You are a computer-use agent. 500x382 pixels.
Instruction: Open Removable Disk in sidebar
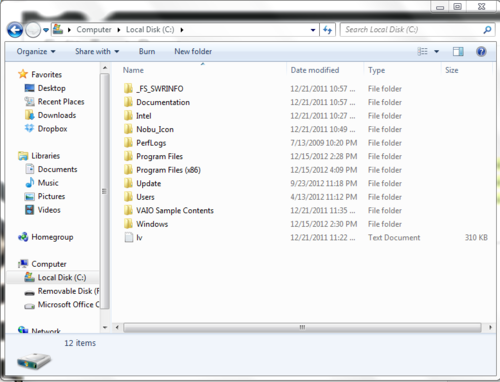(x=68, y=291)
